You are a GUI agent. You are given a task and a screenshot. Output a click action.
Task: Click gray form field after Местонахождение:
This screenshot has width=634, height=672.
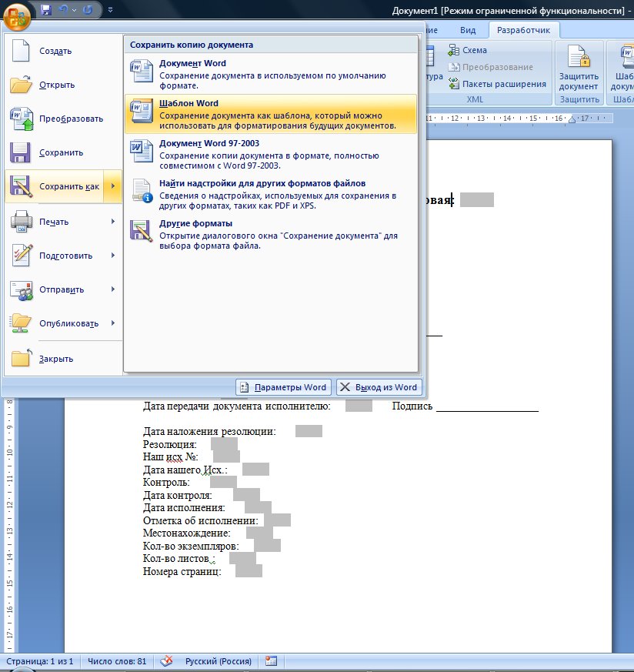pos(259,533)
